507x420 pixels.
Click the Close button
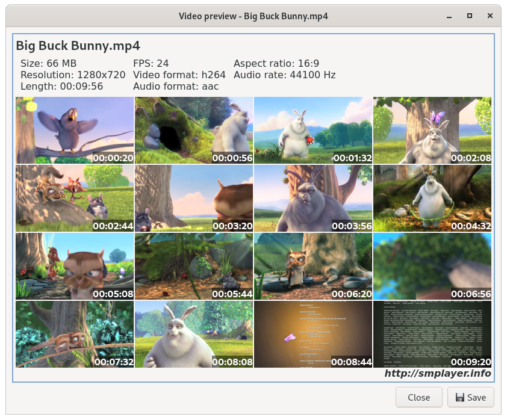pos(418,397)
